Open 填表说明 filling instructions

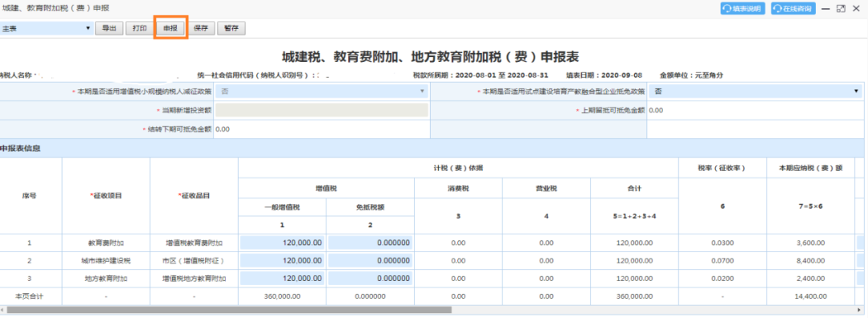point(743,8)
